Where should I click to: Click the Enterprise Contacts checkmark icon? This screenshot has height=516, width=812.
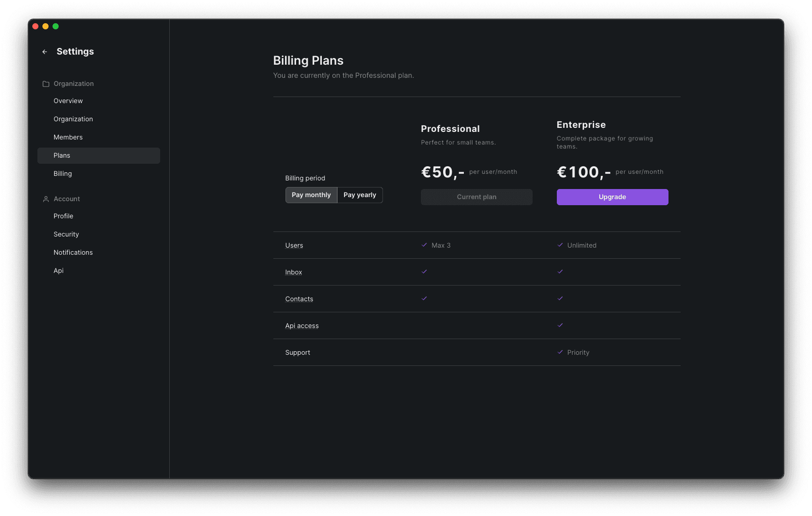[x=560, y=299]
